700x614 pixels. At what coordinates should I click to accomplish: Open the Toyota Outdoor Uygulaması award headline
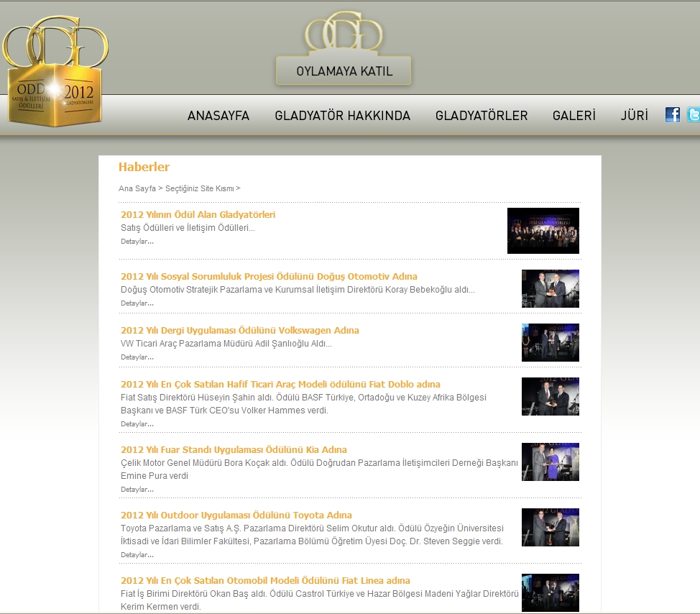pyautogui.click(x=236, y=515)
